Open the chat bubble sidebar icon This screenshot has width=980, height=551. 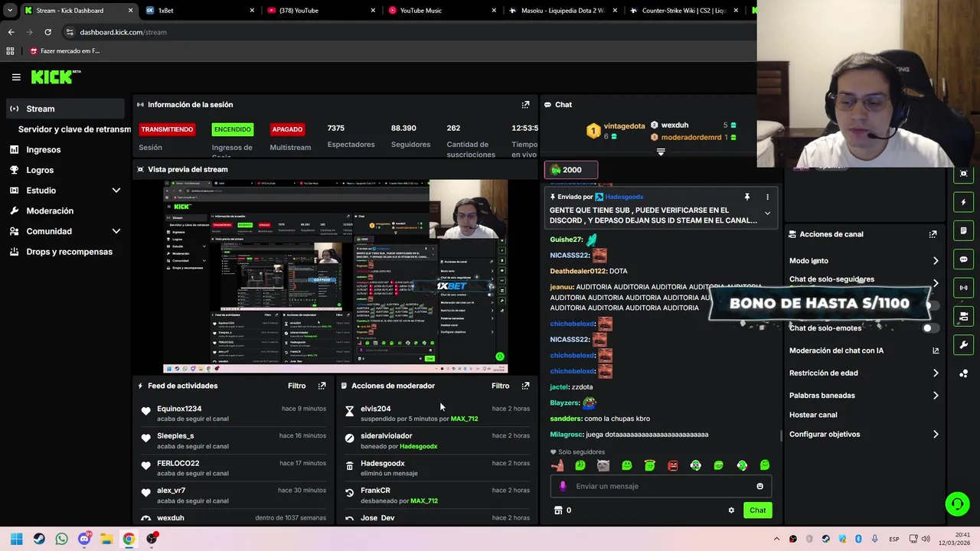coord(963,259)
